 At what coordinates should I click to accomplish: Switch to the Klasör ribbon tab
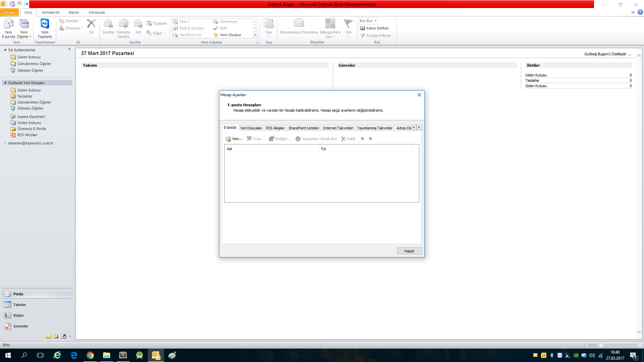coord(74,12)
